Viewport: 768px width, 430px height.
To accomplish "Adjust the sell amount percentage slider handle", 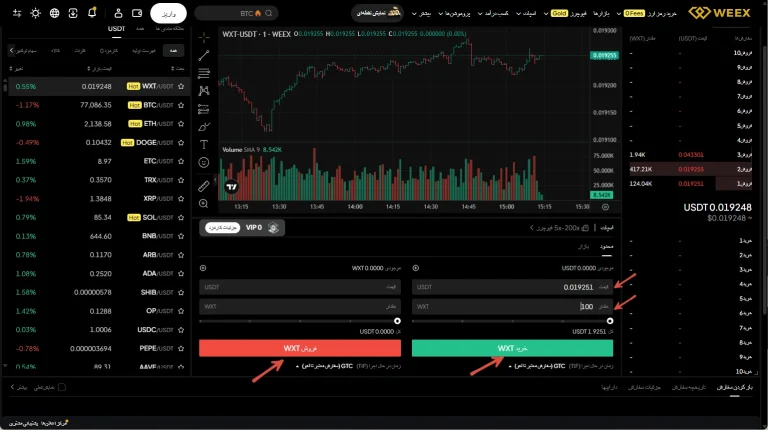I will click(x=397, y=321).
